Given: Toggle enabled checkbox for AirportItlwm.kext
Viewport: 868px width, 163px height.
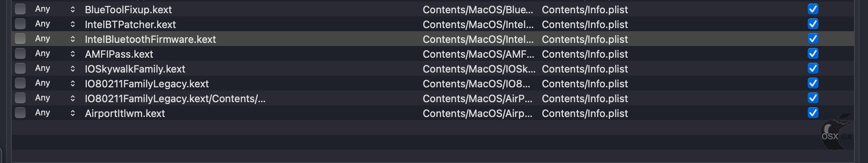Looking at the screenshot, I should [x=813, y=113].
